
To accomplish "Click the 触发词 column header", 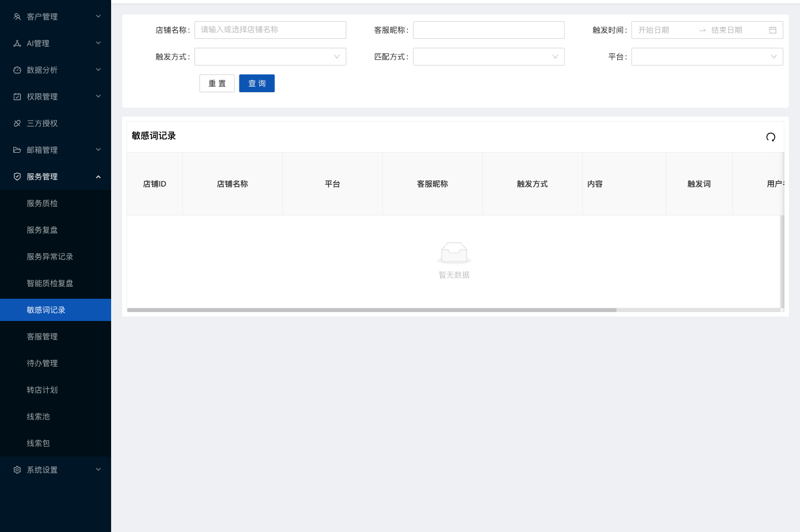I will [699, 184].
